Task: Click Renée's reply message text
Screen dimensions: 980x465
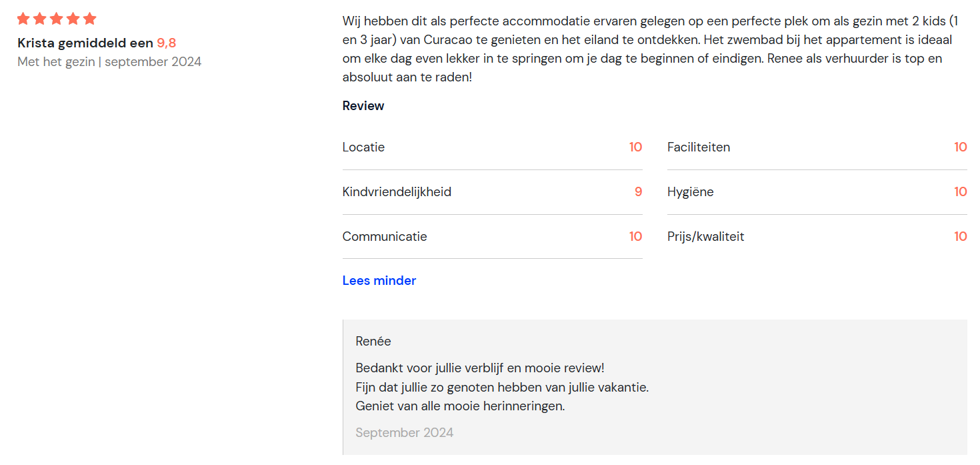Action: click(x=502, y=387)
